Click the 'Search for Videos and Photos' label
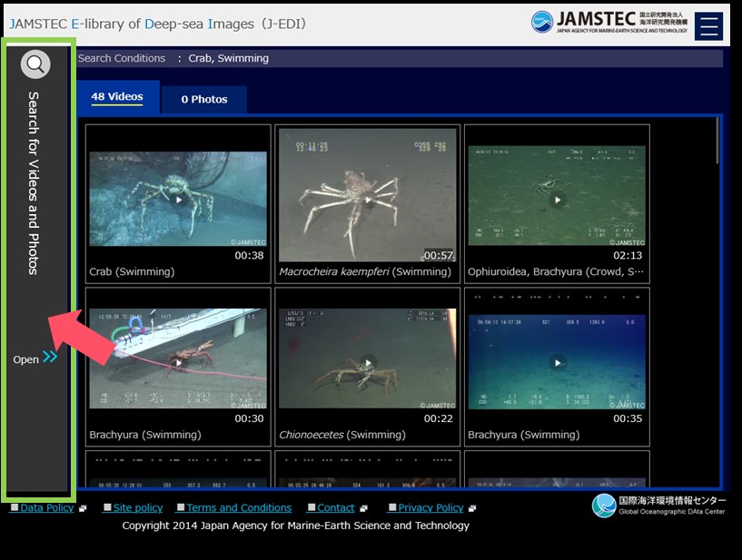The image size is (742, 560). tap(33, 183)
